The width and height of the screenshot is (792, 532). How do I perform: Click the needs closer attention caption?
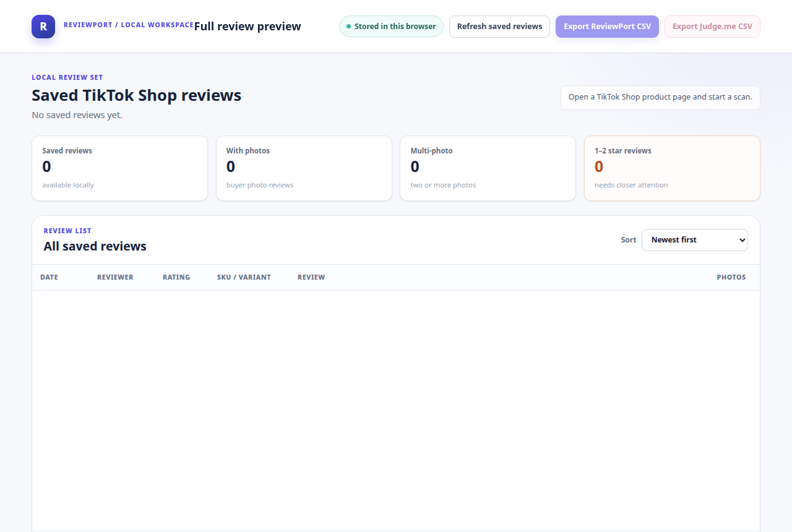pos(631,185)
